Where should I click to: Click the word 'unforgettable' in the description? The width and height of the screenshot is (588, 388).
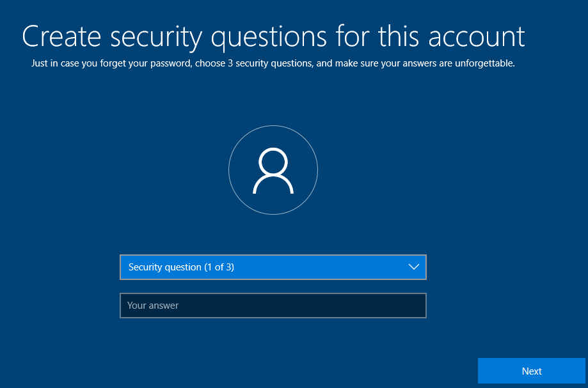tap(484, 63)
